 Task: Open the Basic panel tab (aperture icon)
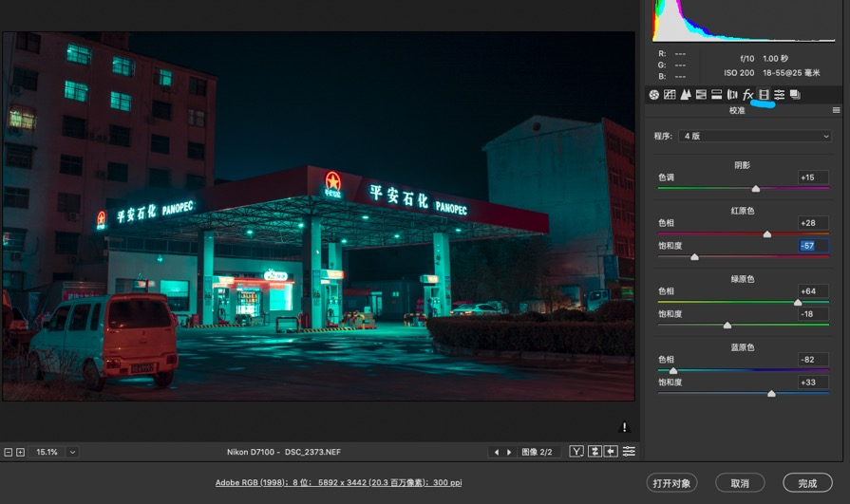coord(653,95)
